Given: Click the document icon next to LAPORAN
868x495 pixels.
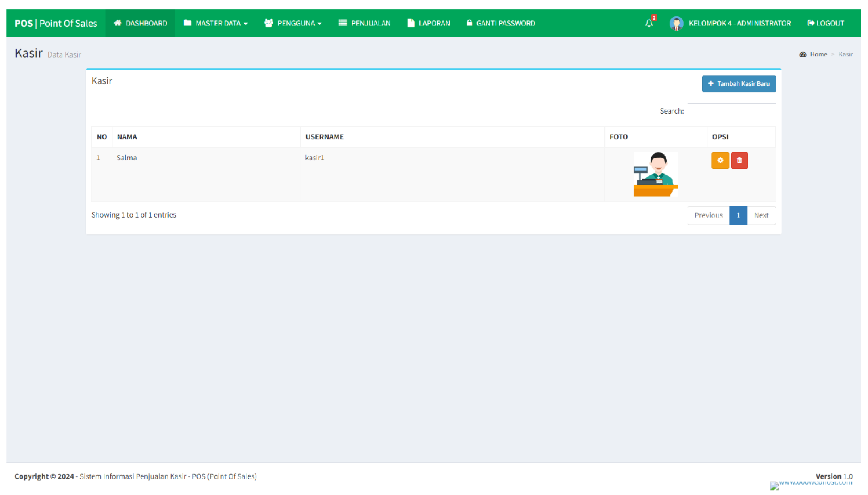Looking at the screenshot, I should coord(410,23).
